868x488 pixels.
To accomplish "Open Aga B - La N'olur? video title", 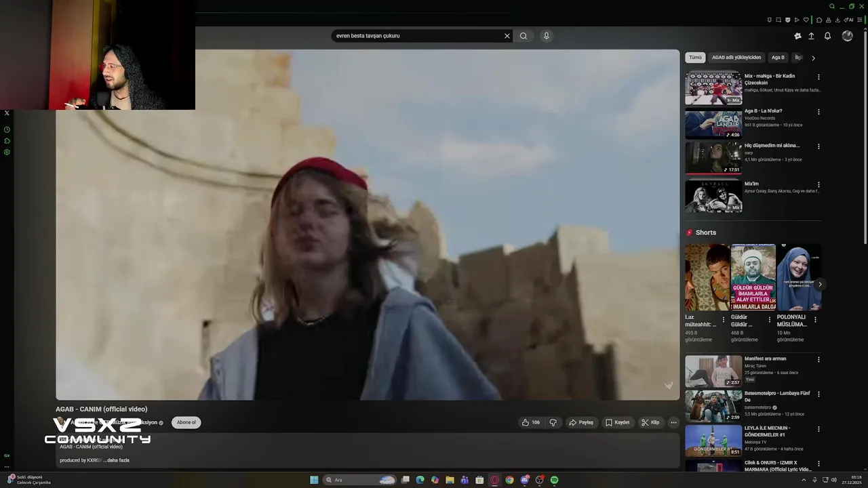I will tap(763, 110).
